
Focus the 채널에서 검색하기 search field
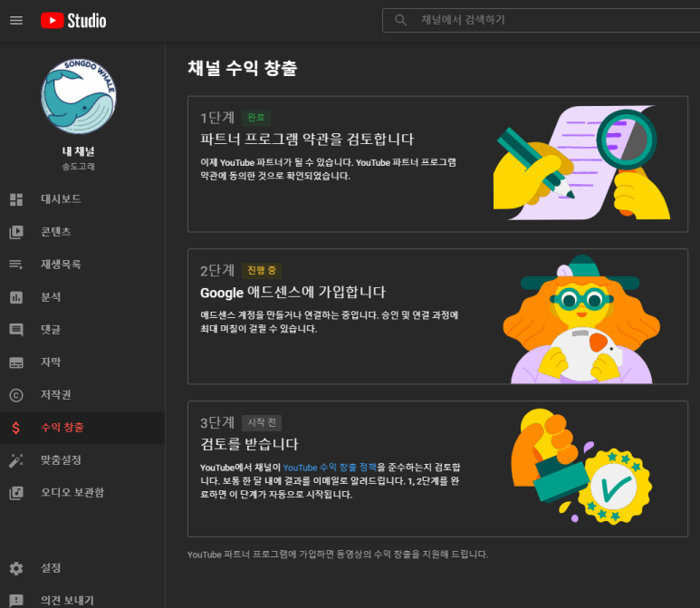coord(541,20)
